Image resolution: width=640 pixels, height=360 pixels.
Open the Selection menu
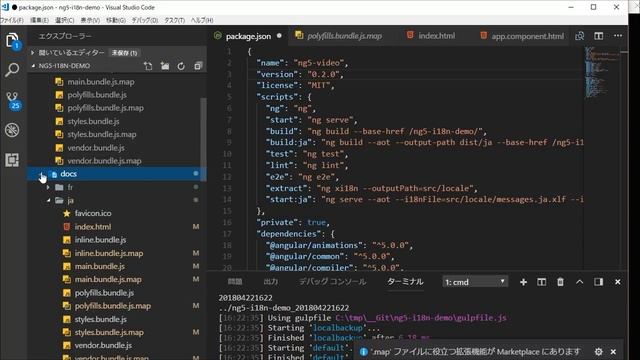pos(64,20)
